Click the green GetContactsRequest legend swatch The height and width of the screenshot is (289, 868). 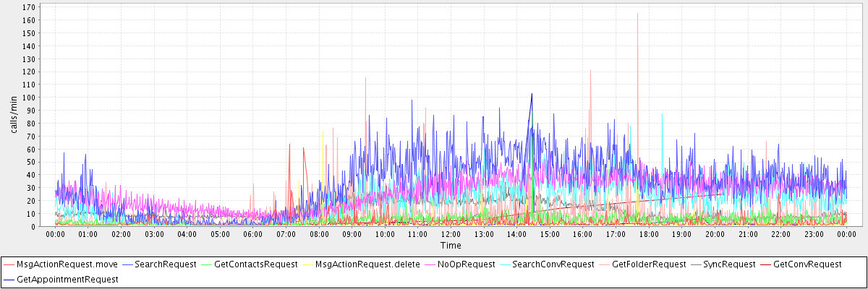[x=210, y=264]
